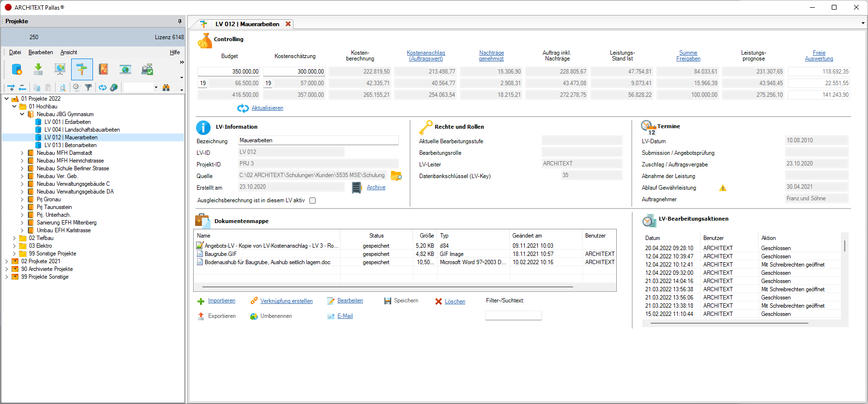Click the Filter-/Suchtext input field
868x404 pixels.
tap(513, 315)
